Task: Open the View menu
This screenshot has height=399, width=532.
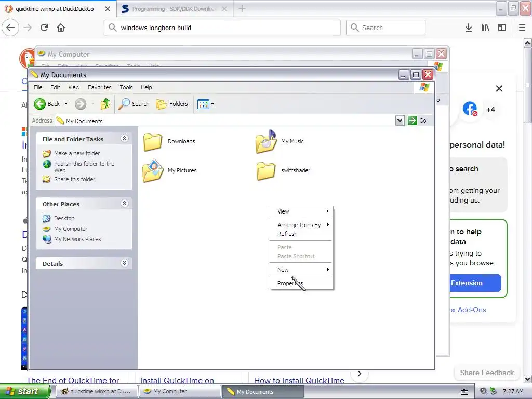Action: pyautogui.click(x=74, y=87)
